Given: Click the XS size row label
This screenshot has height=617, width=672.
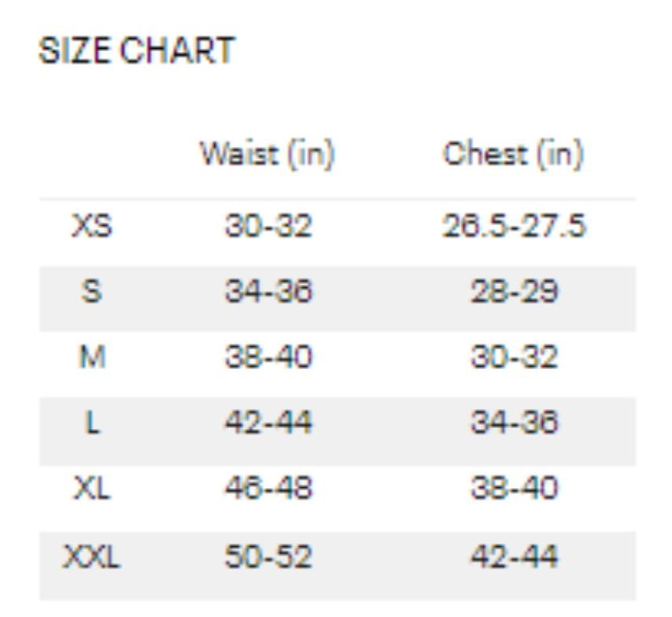Looking at the screenshot, I should pyautogui.click(x=92, y=227).
